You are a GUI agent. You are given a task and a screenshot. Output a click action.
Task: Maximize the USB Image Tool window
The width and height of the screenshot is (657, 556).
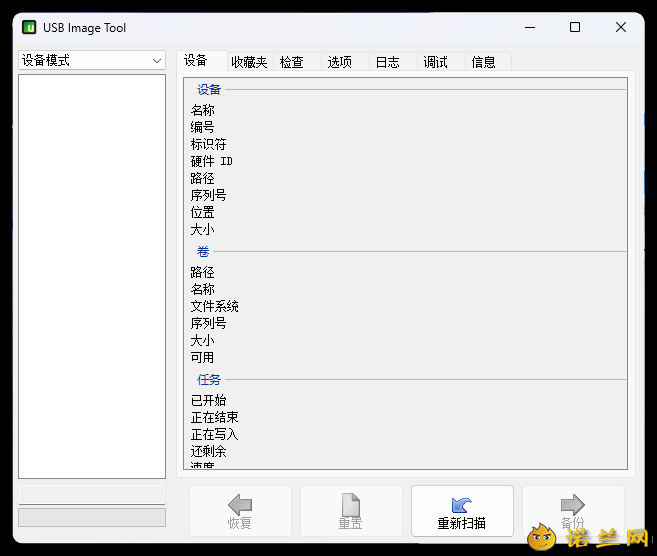tap(575, 28)
